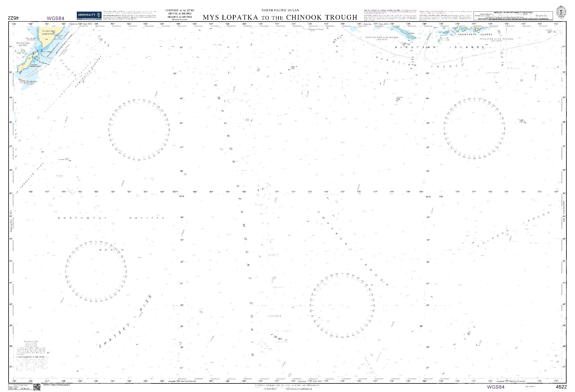Click the Ostrov Paramushir island label

[35, 65]
